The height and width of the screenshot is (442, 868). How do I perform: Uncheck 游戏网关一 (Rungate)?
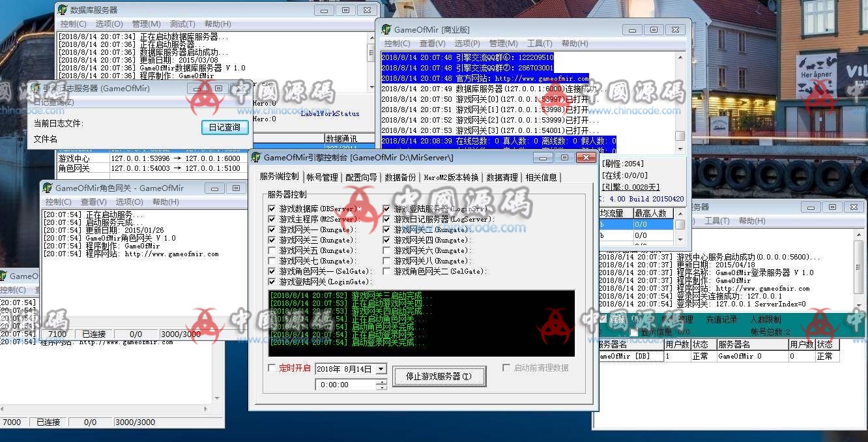272,229
